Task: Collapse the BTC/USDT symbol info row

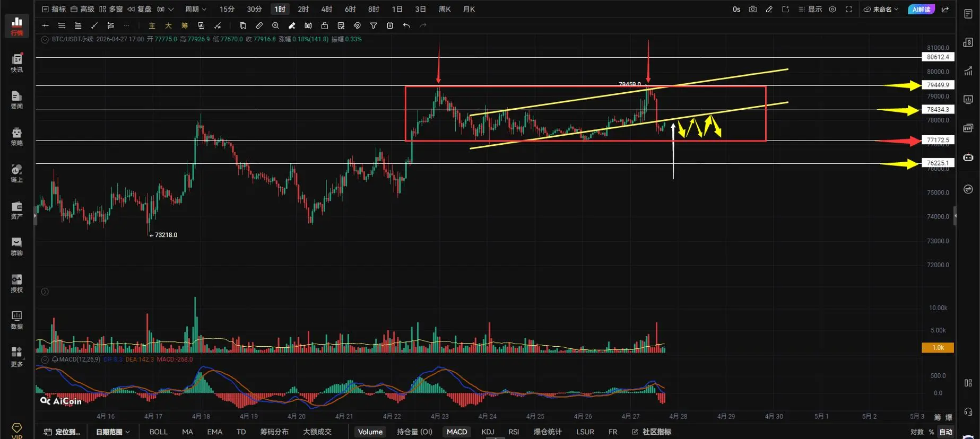Action: (45, 39)
